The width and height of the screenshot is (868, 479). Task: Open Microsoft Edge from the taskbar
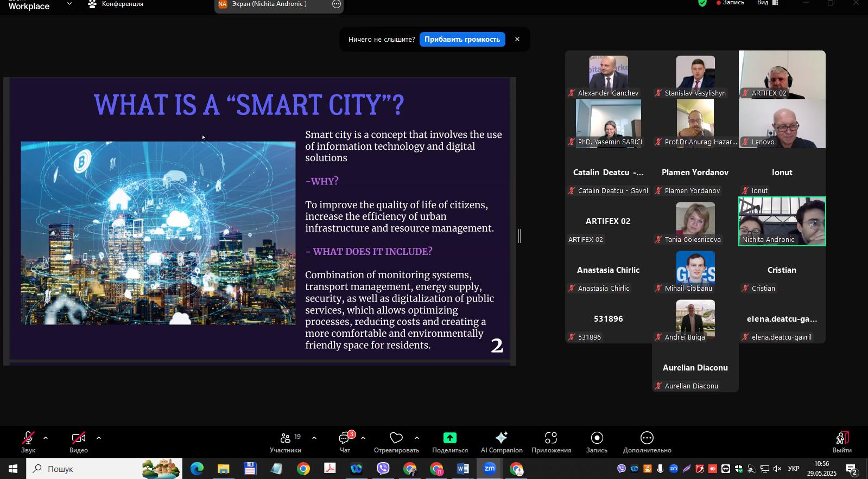pos(197,469)
